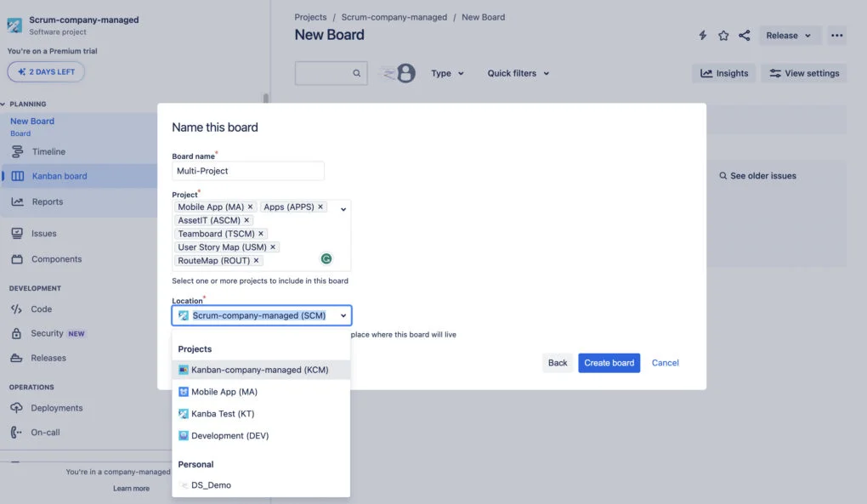This screenshot has width=867, height=504.
Task: Click the Releases ship icon
Action: pos(17,358)
